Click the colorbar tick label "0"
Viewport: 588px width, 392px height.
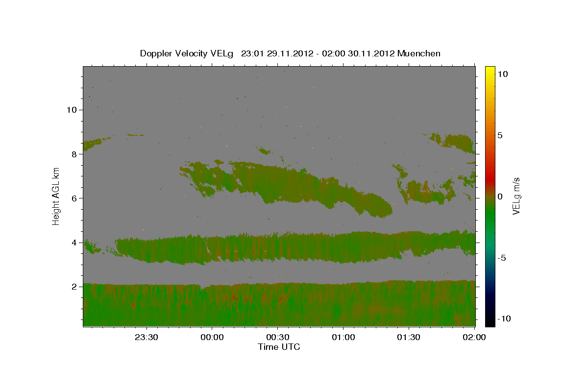pyautogui.click(x=501, y=196)
